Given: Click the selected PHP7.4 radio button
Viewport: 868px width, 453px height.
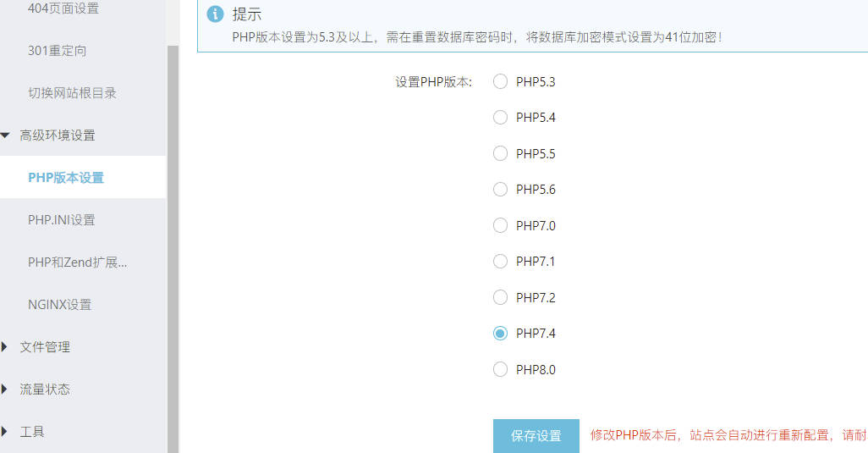Looking at the screenshot, I should pyautogui.click(x=500, y=334).
